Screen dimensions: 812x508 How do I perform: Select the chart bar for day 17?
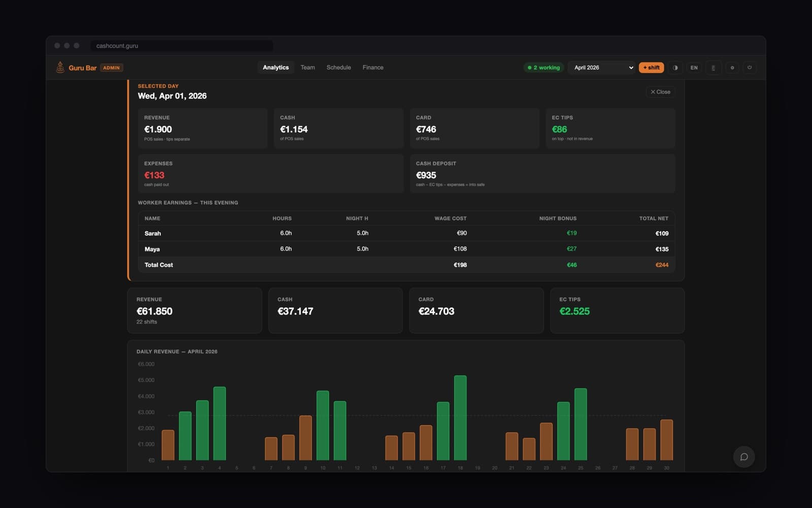(x=443, y=431)
